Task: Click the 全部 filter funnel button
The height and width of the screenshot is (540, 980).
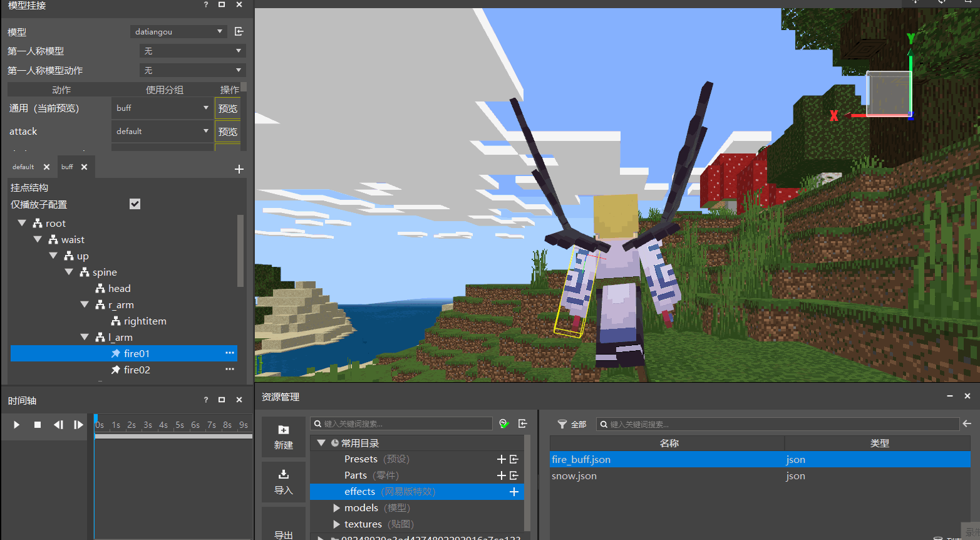Action: 572,424
